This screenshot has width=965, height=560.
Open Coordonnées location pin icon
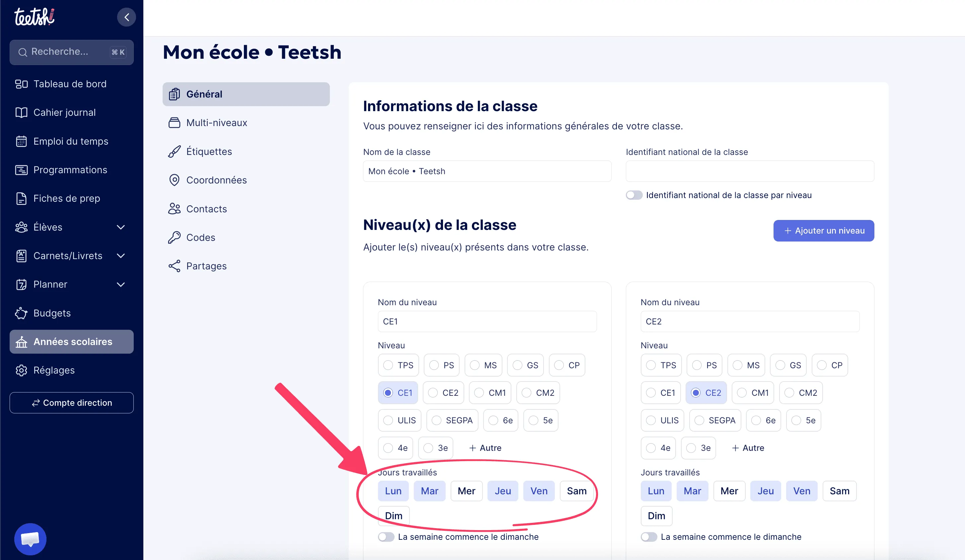click(174, 180)
